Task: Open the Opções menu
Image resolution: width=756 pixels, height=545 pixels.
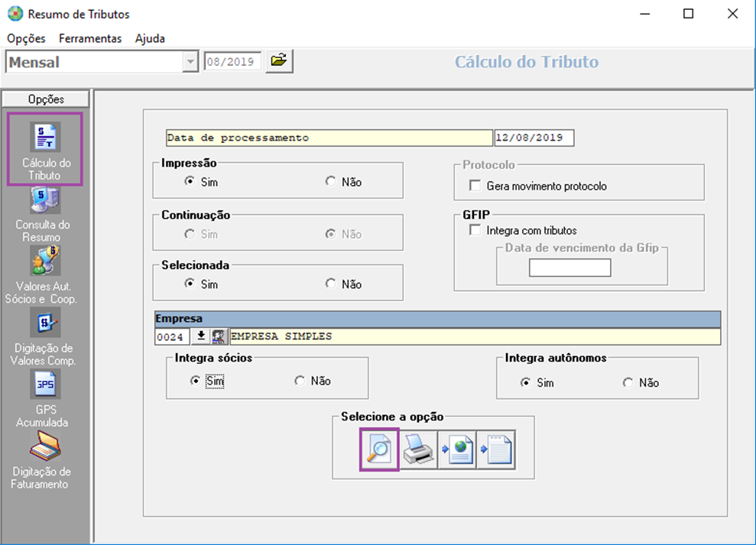Action: [26, 38]
